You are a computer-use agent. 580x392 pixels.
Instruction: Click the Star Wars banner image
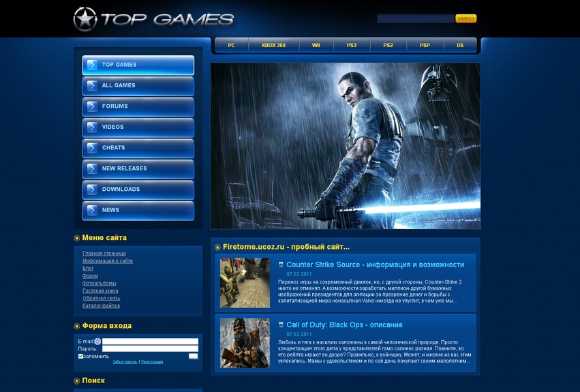click(346, 146)
